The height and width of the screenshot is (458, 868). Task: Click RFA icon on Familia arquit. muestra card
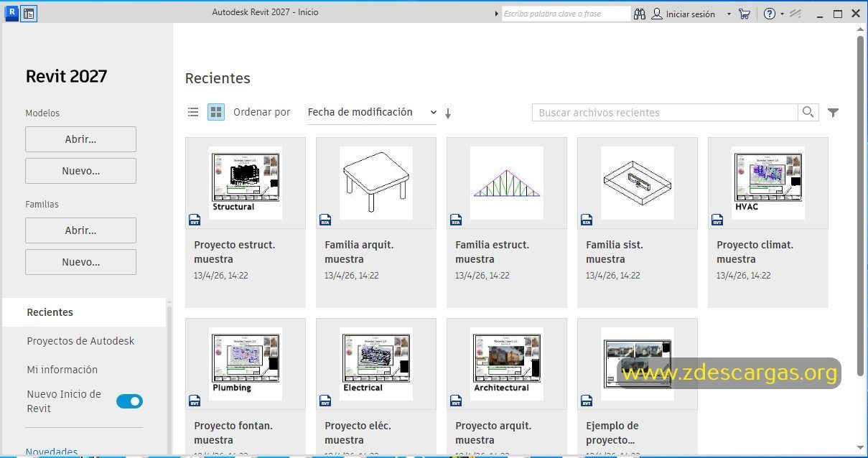(x=325, y=220)
